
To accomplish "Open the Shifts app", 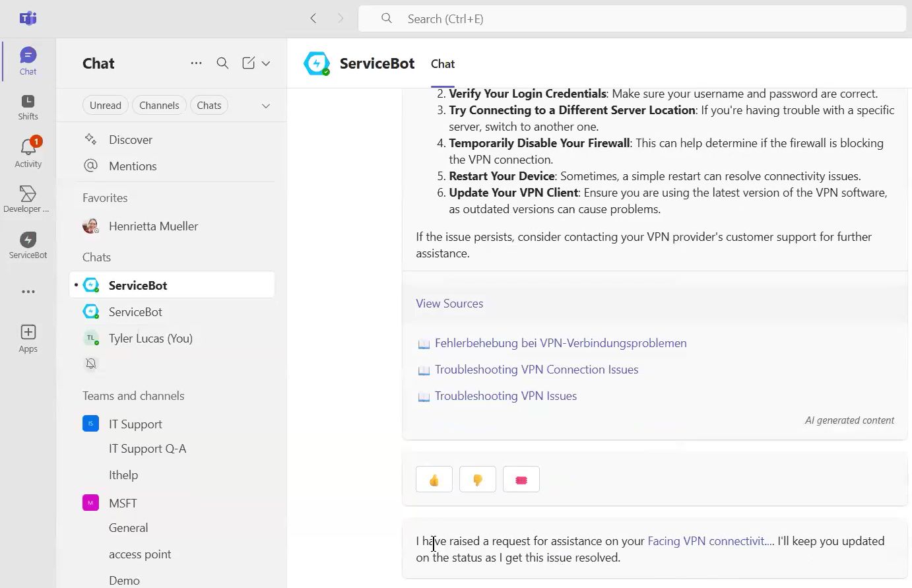I will [28, 107].
